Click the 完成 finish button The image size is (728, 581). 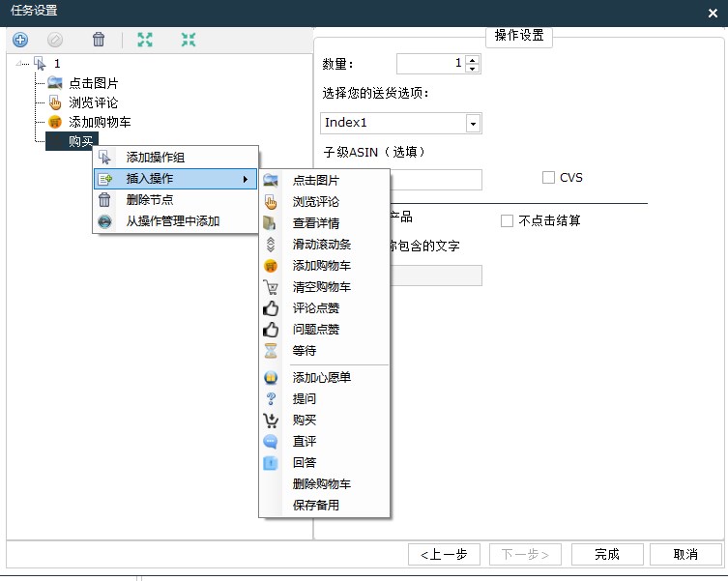tap(607, 555)
